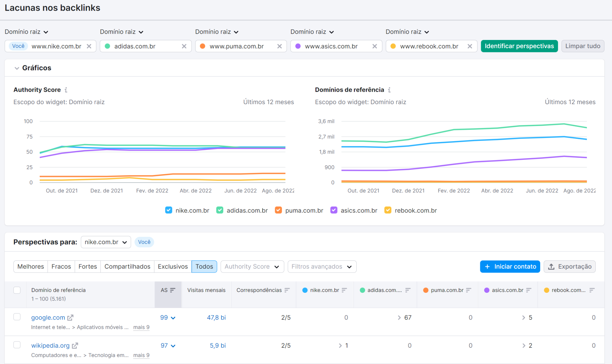Open wikipedia.org domain link
This screenshot has height=364, width=612.
50,346
